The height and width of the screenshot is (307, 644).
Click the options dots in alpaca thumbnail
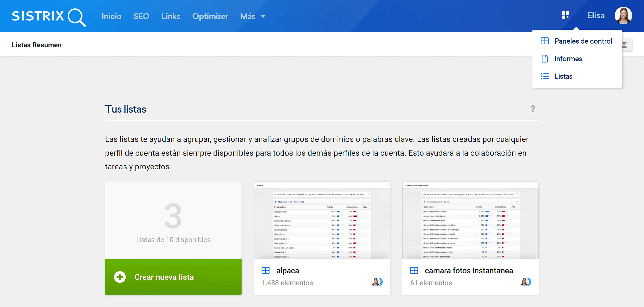tap(387, 185)
